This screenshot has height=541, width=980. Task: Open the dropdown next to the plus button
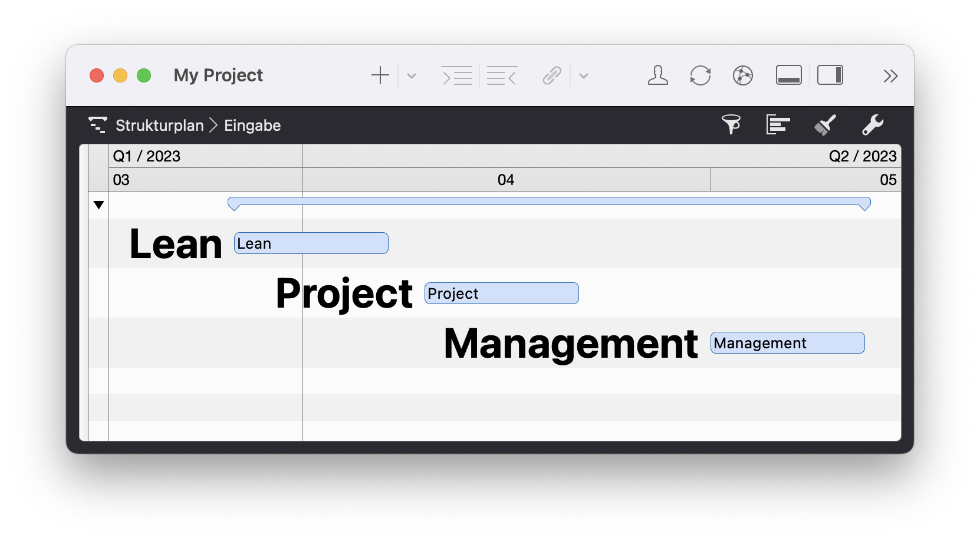[x=411, y=77]
